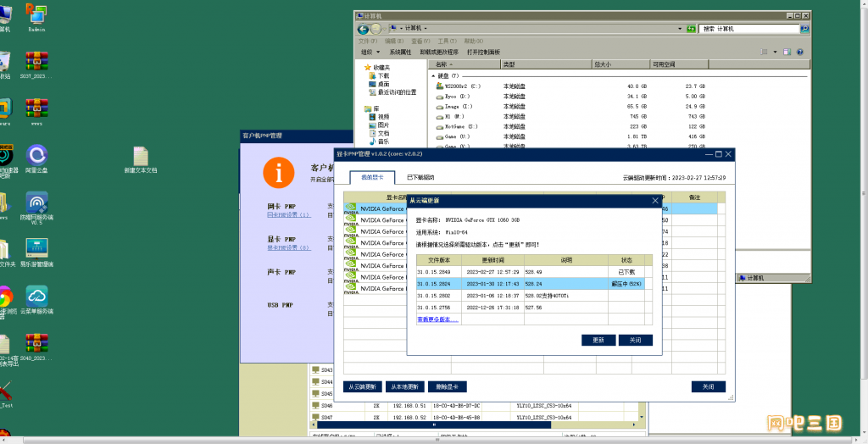This screenshot has height=444, width=868.
Task: Switch to the 我的显卡 tab
Action: tap(373, 178)
